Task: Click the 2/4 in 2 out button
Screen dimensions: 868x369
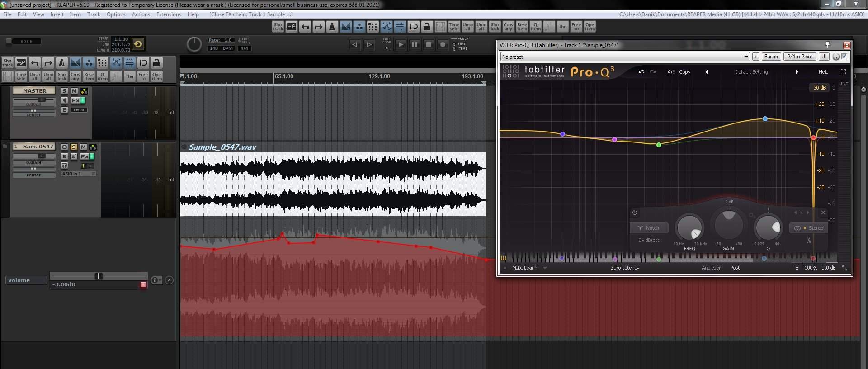Action: pyautogui.click(x=799, y=57)
